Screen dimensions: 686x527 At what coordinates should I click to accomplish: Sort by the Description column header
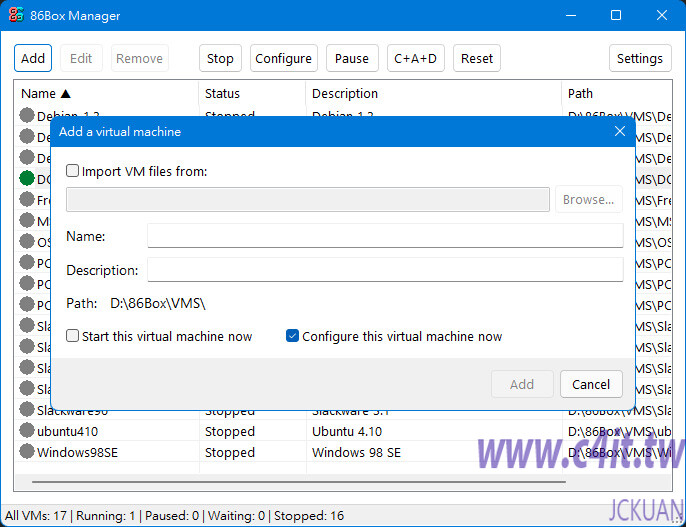pos(434,94)
